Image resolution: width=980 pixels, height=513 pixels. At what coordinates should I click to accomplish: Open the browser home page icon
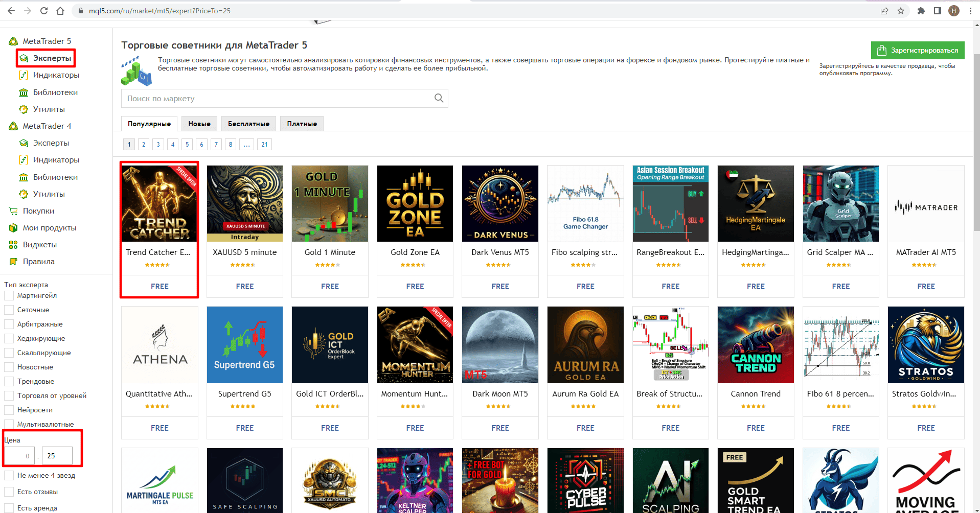click(60, 11)
